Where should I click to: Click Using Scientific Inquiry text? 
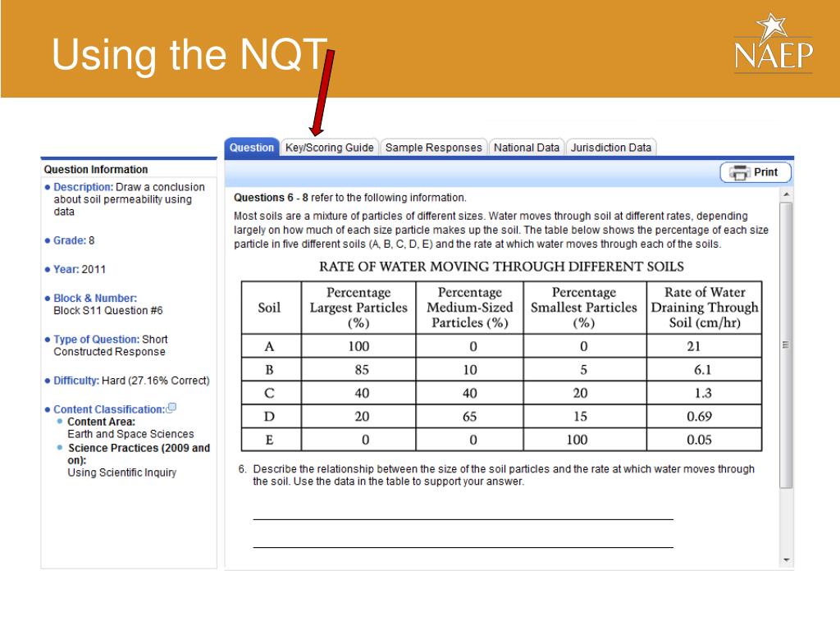[121, 472]
